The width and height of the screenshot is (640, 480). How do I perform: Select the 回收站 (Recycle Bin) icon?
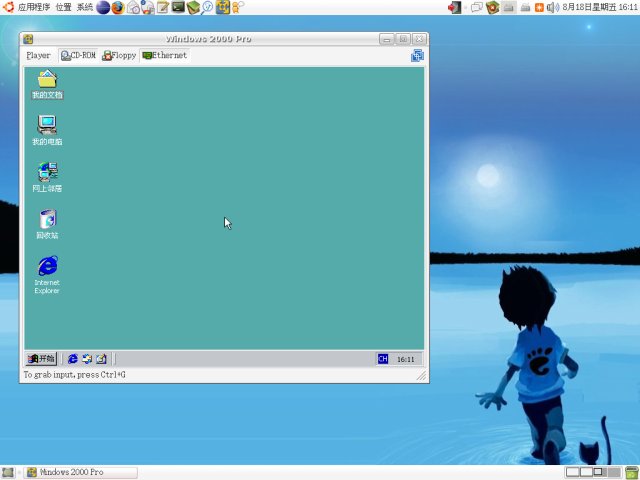[47, 224]
